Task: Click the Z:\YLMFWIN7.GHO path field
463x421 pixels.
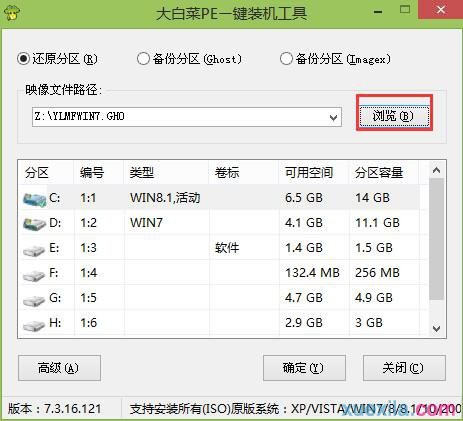Action: [x=187, y=117]
